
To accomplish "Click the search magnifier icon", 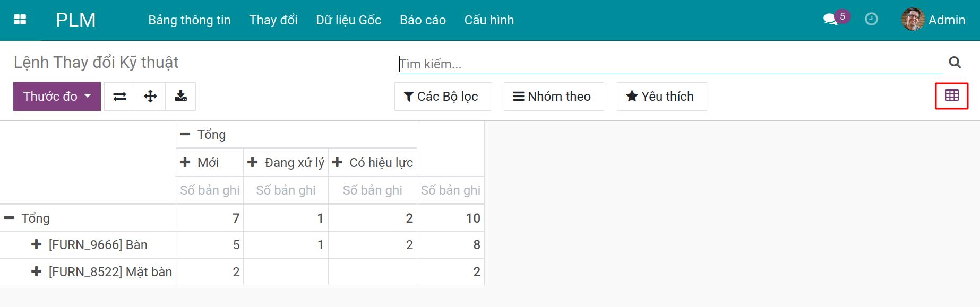I will 955,63.
